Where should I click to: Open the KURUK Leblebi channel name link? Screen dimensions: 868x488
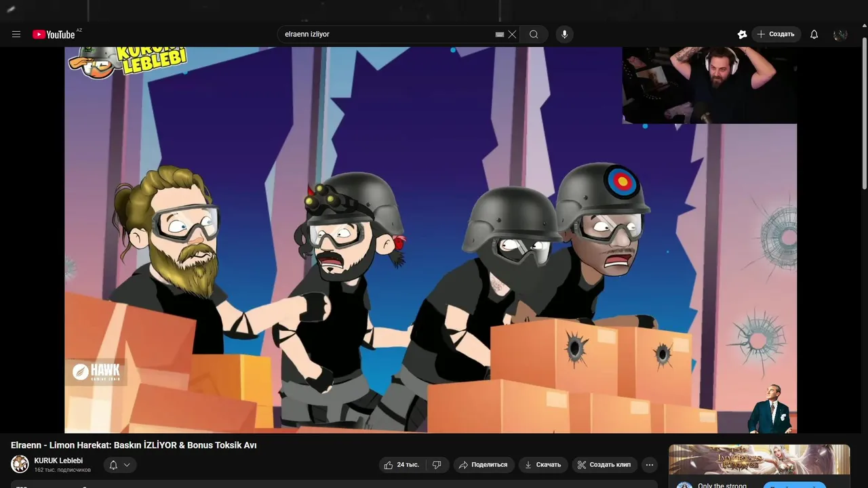pyautogui.click(x=58, y=461)
